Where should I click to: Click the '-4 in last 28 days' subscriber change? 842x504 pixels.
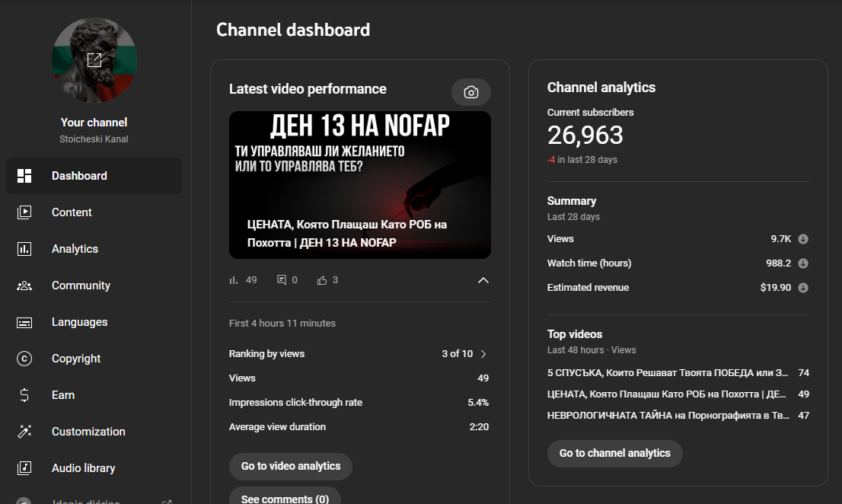coord(582,159)
